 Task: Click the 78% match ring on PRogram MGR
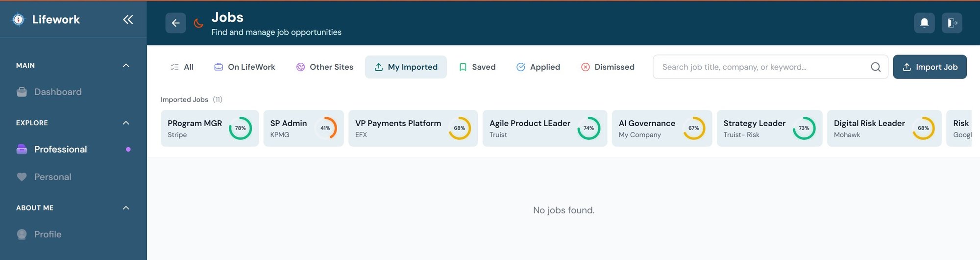[x=240, y=129]
